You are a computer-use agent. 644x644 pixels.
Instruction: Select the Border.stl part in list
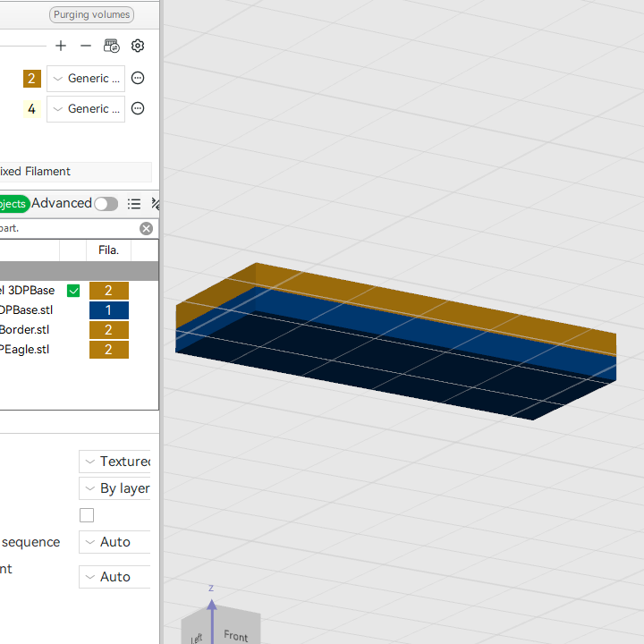pos(25,330)
